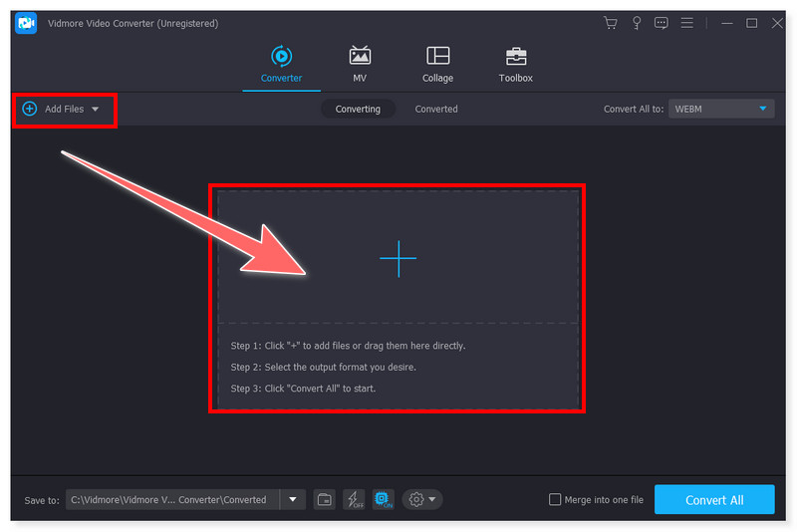
Task: Click the Vidmore app logo icon
Action: pyautogui.click(x=26, y=23)
